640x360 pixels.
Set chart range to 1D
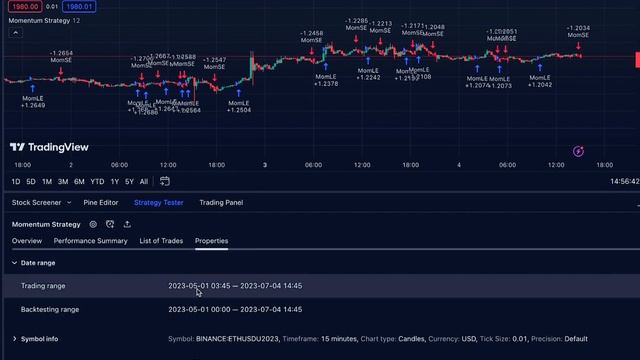pyautogui.click(x=16, y=182)
